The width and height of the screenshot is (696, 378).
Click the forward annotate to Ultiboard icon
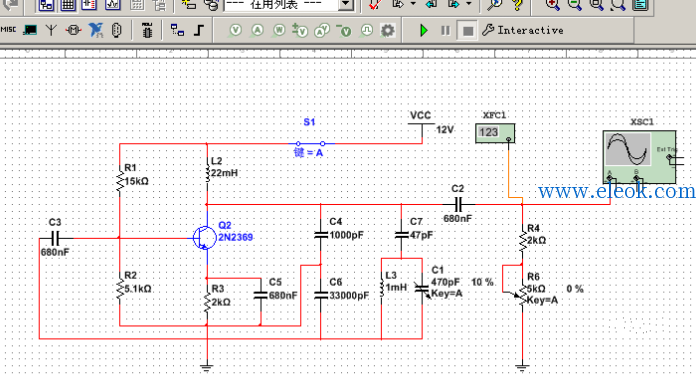coord(454,5)
